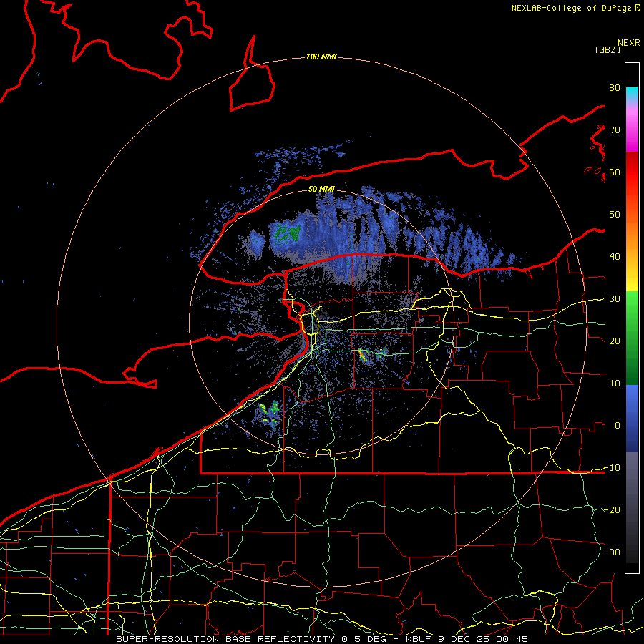The width and height of the screenshot is (644, 644).
Task: Click the 60 dBZ scale value
Action: 615,172
